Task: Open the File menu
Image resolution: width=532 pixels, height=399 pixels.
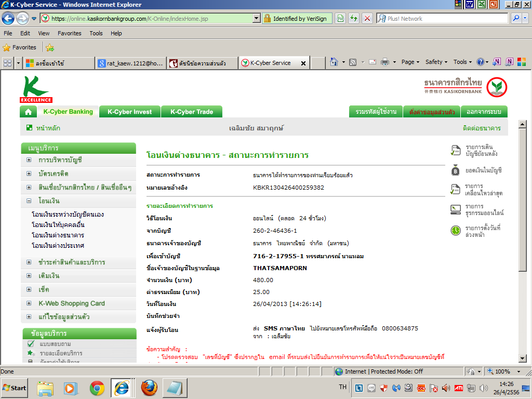Action: (8, 33)
